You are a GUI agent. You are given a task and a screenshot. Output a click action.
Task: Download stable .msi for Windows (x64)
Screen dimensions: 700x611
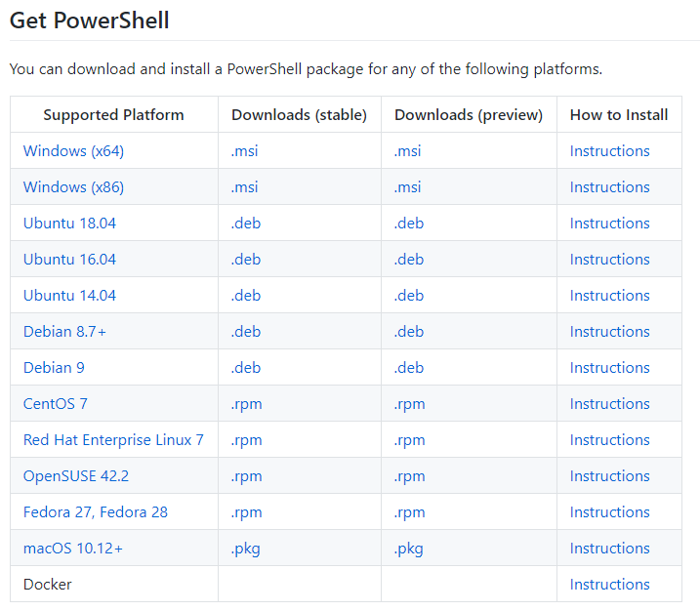[245, 151]
